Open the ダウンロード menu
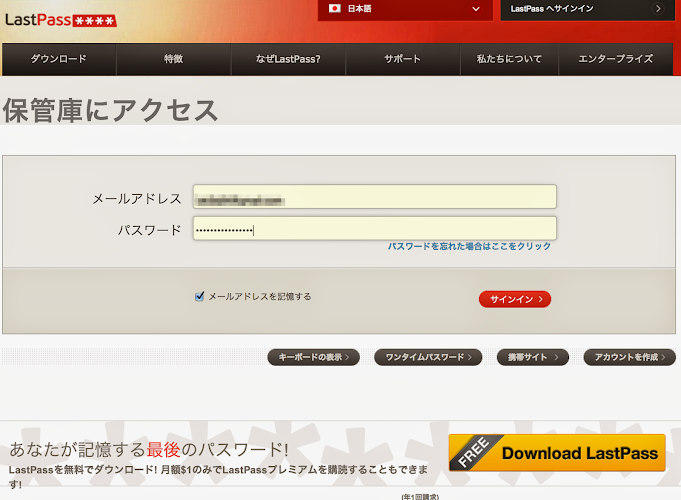Image resolution: width=681 pixels, height=500 pixels. pyautogui.click(x=59, y=59)
